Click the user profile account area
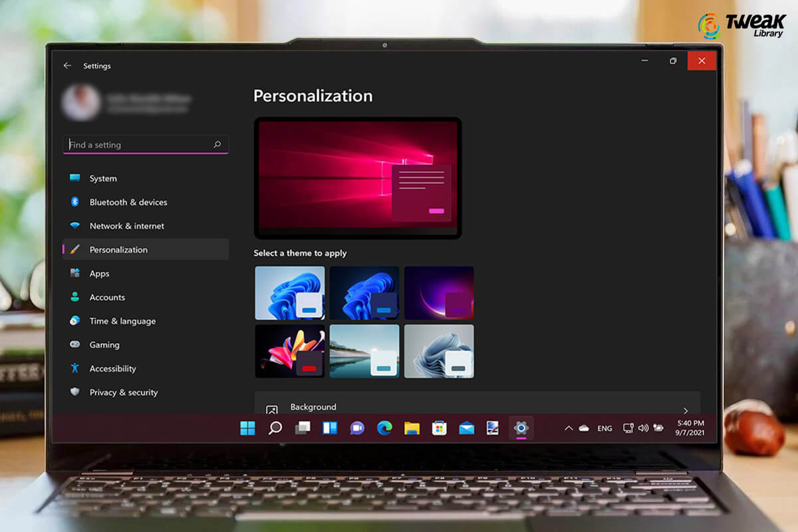This screenshot has height=532, width=798. [x=106, y=101]
